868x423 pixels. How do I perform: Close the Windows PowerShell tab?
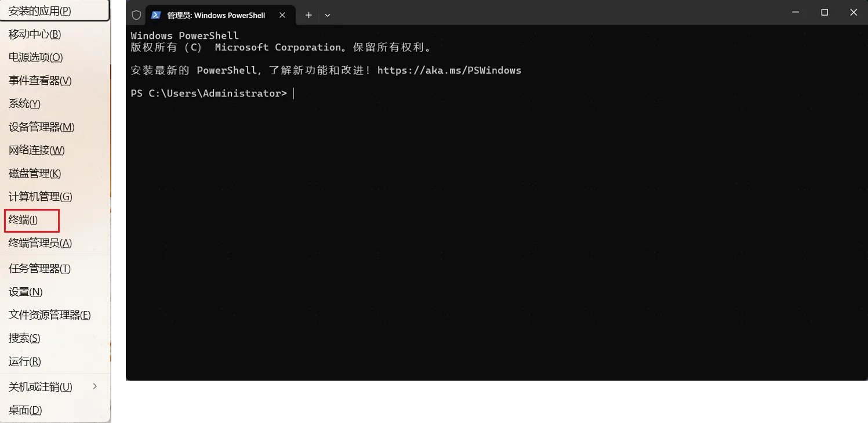[282, 15]
